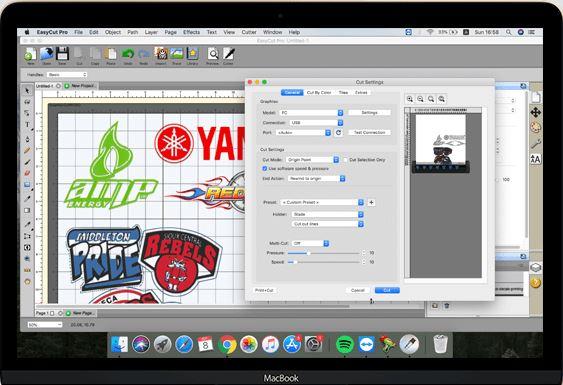Open the Model dropdown
Viewport: 563px width, 385px height.
coord(311,113)
